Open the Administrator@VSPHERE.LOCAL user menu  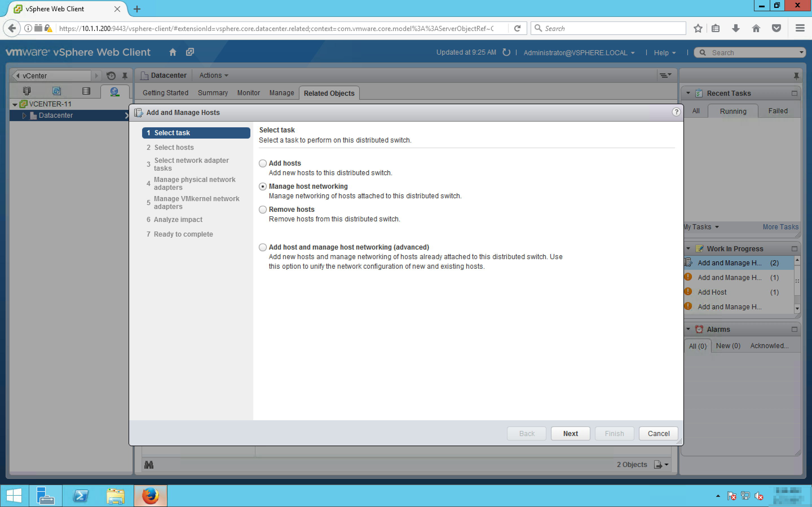(x=579, y=53)
